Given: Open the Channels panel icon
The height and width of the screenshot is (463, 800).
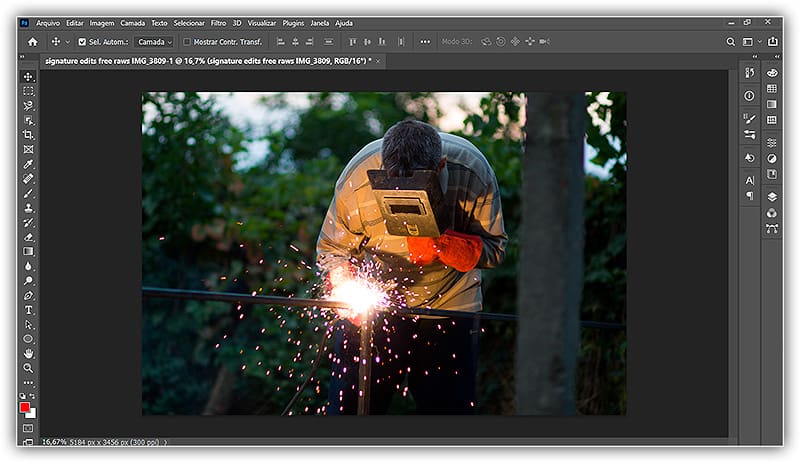Looking at the screenshot, I should 772,213.
